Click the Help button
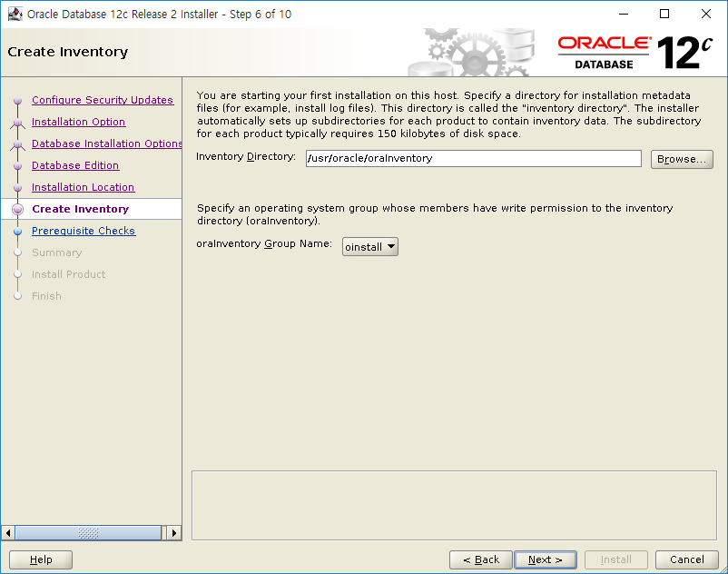The height and width of the screenshot is (574, 728). 41,559
